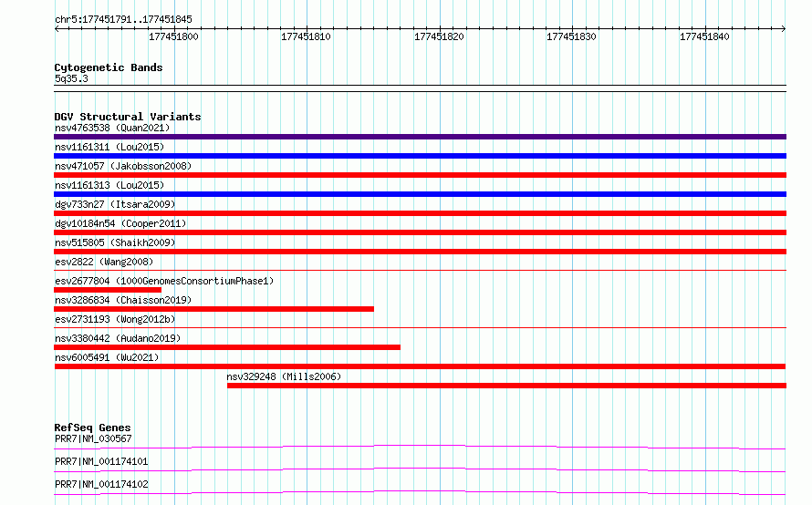Click the nsv4763538 (Quan2021) variant label
The height and width of the screenshot is (505, 812).
pos(112,128)
